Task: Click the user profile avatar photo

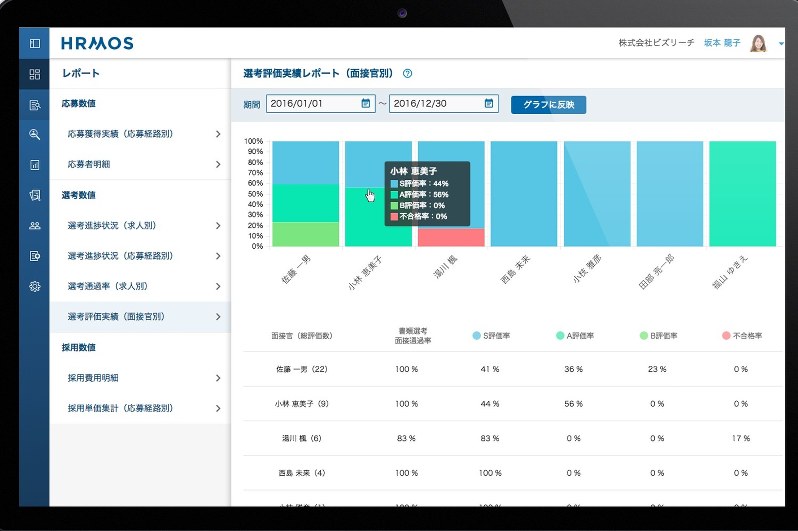Action: pyautogui.click(x=758, y=43)
